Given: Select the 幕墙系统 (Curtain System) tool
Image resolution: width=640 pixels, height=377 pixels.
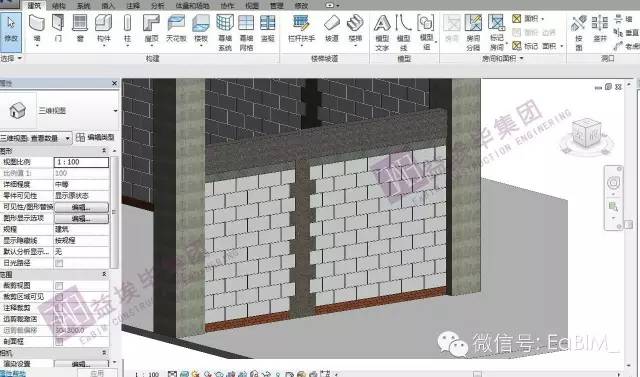Looking at the screenshot, I should point(225,33).
